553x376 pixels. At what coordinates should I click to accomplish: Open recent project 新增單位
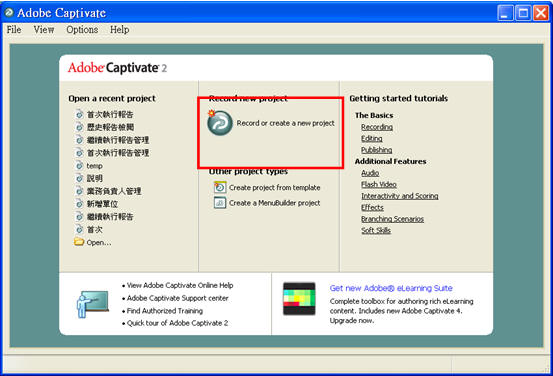point(103,204)
